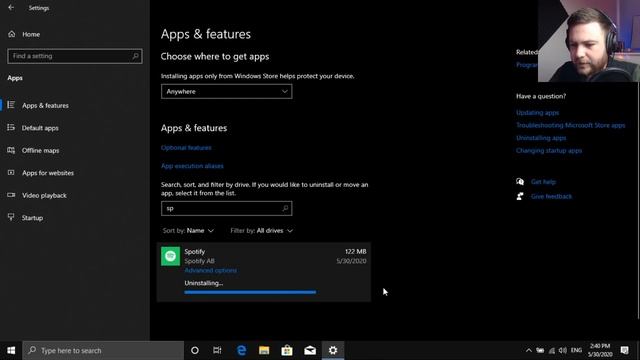Click the ENG language indicator
The image size is (640, 360).
576,350
